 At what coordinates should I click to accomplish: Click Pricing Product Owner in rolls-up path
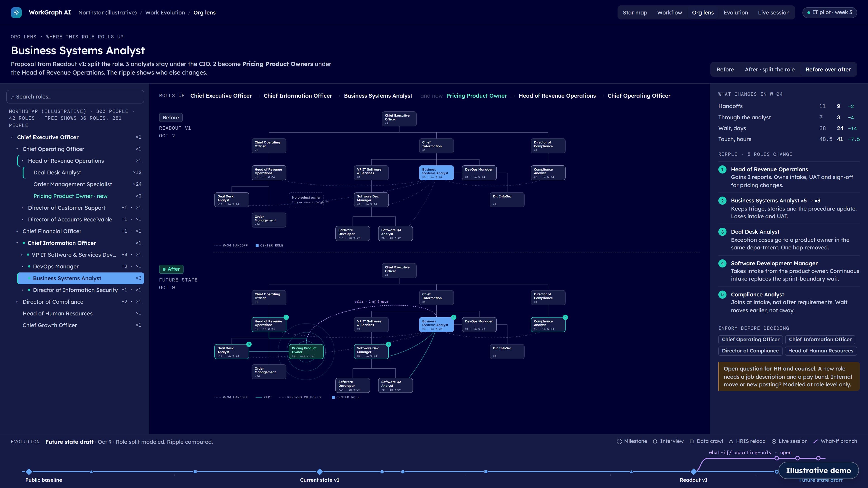click(x=476, y=96)
